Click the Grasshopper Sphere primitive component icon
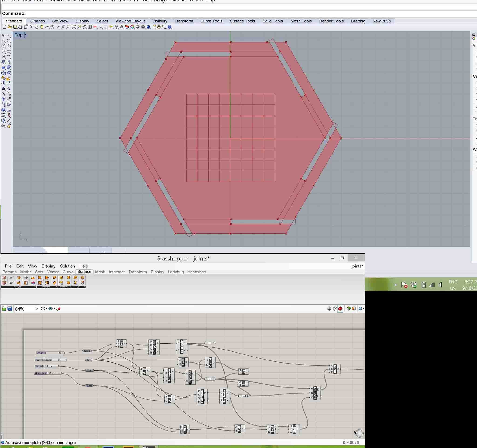Viewport: 477px width, 448px height. [x=69, y=283]
